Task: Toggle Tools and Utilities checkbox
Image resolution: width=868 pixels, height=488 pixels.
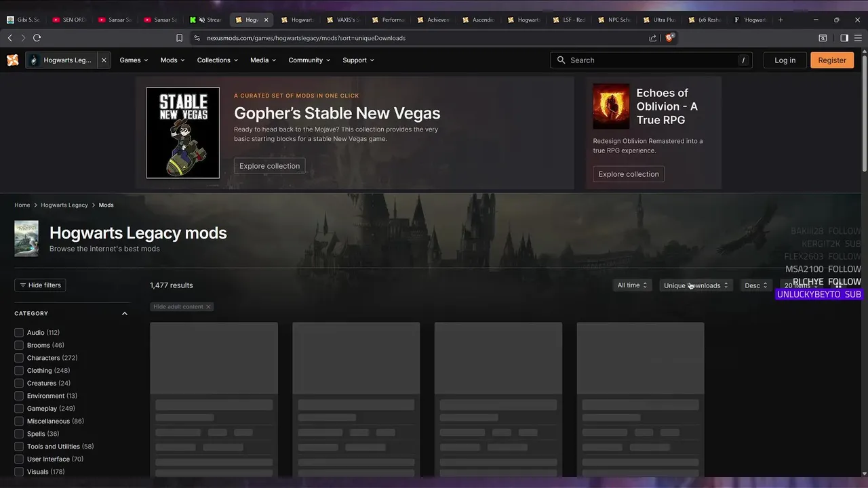Action: click(19, 447)
